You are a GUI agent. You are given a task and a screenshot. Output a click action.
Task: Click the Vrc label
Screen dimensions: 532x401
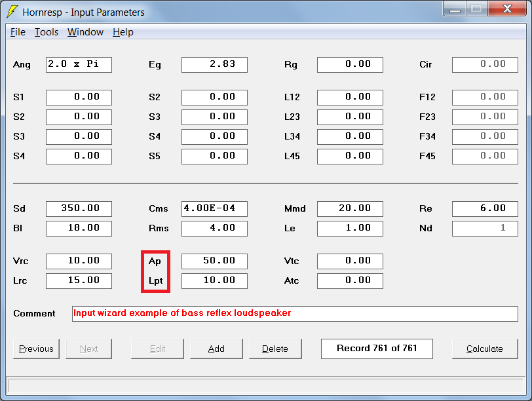click(21, 261)
